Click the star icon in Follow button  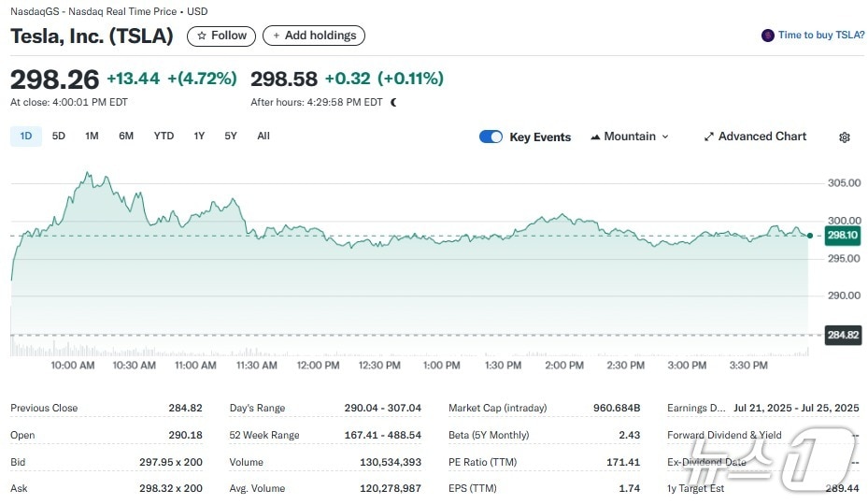[201, 36]
